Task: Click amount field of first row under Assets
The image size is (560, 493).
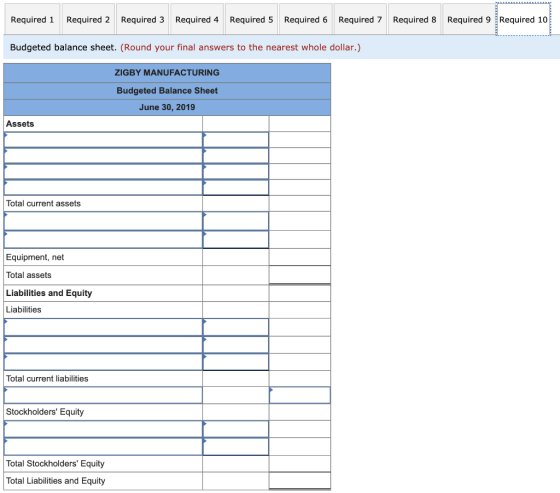Action: tap(236, 140)
